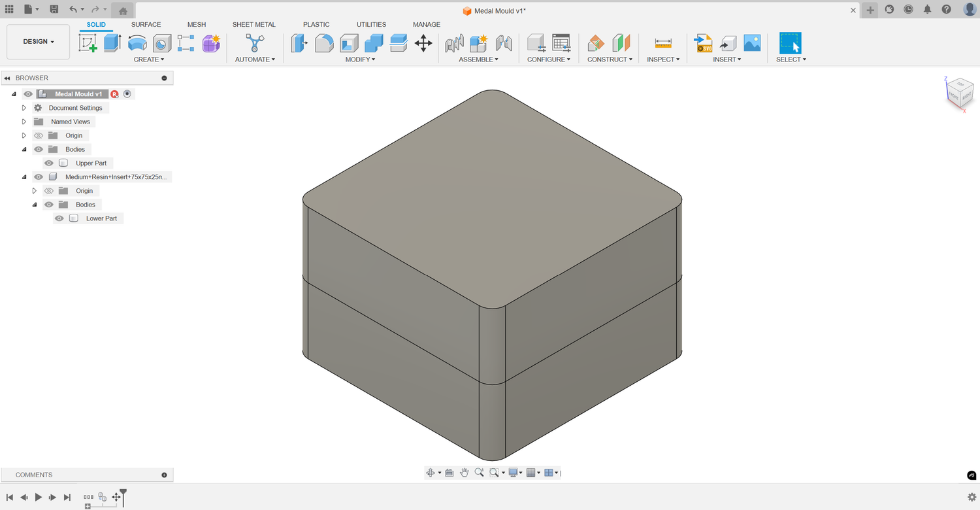This screenshot has height=510, width=980.
Task: Activate the Select tool icon
Action: coord(791,43)
